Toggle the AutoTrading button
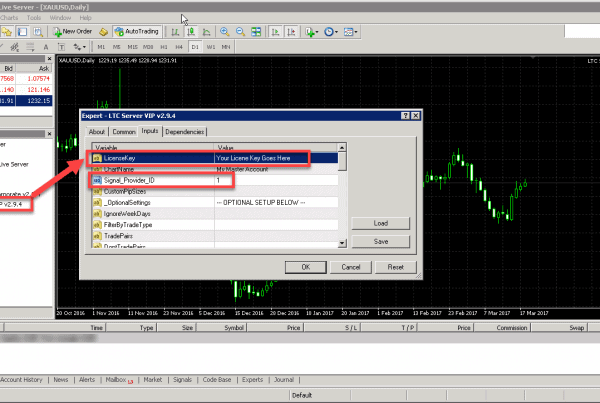 click(137, 32)
